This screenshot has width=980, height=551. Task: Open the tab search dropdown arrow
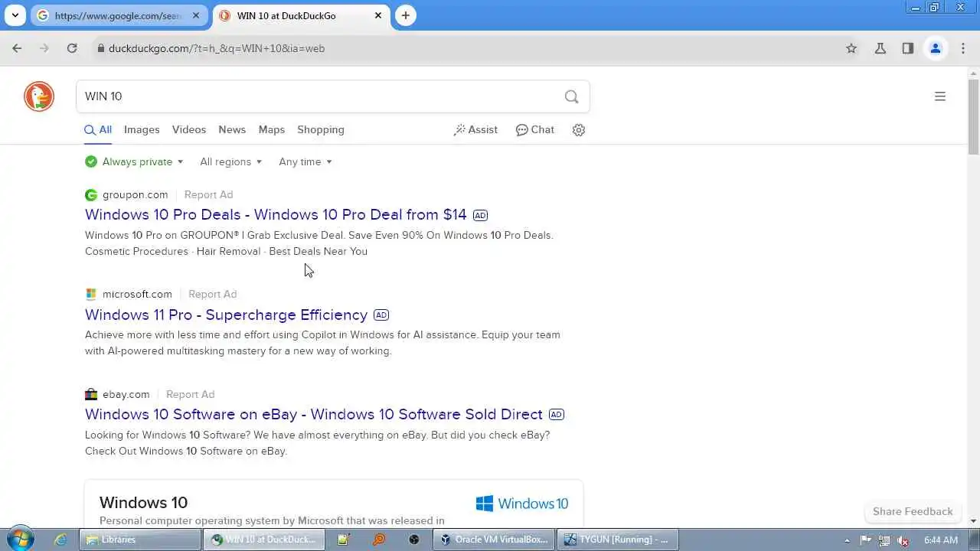pos(15,15)
